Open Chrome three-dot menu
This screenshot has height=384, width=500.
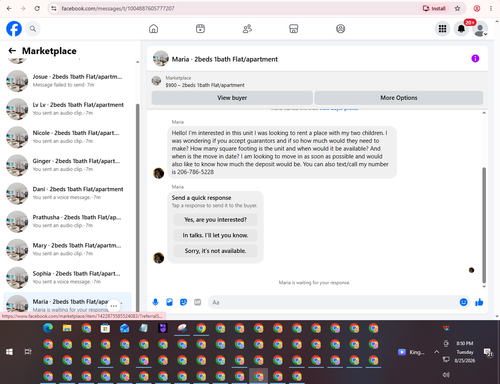[x=491, y=8]
